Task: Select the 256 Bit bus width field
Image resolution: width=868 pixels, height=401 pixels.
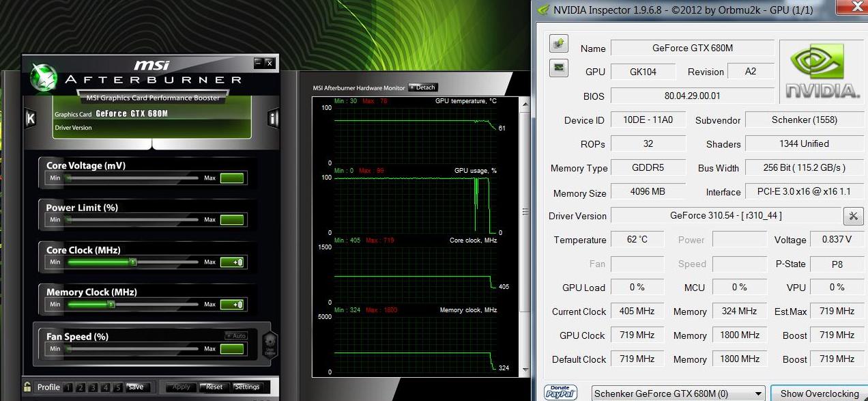Action: [804, 168]
